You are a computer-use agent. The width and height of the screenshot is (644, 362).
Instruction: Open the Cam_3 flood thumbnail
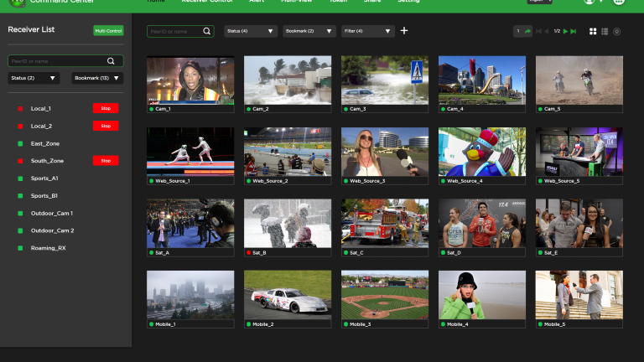[385, 80]
